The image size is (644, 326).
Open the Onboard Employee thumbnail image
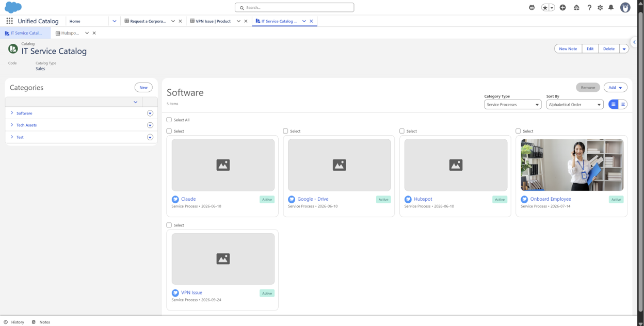pyautogui.click(x=572, y=165)
